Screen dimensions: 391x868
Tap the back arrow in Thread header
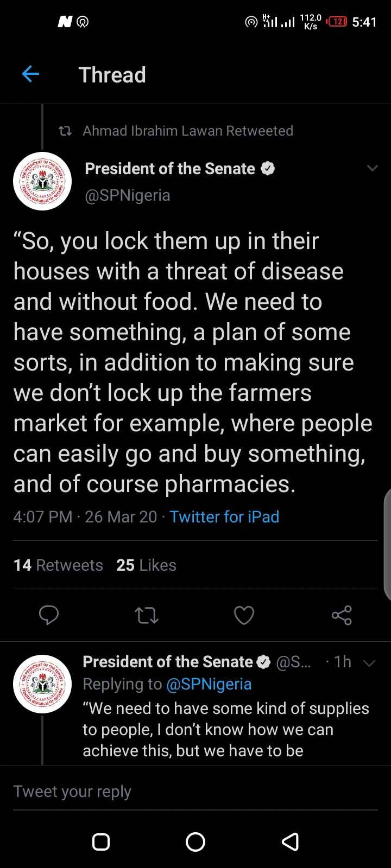[x=30, y=74]
